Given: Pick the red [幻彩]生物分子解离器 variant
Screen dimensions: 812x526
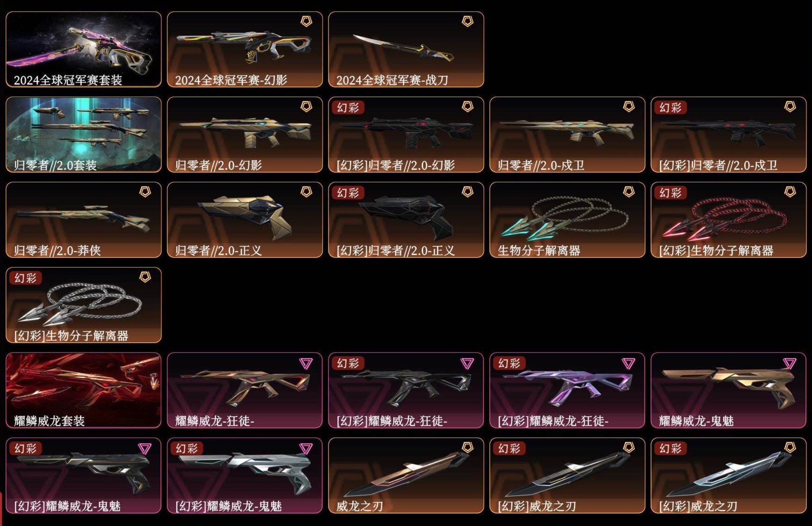Looking at the screenshot, I should (728, 220).
